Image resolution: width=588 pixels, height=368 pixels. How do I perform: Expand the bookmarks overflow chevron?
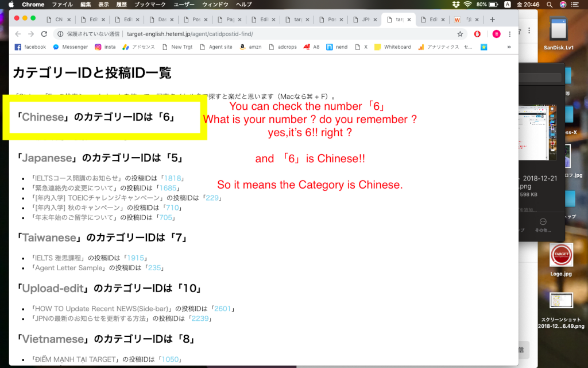click(509, 47)
